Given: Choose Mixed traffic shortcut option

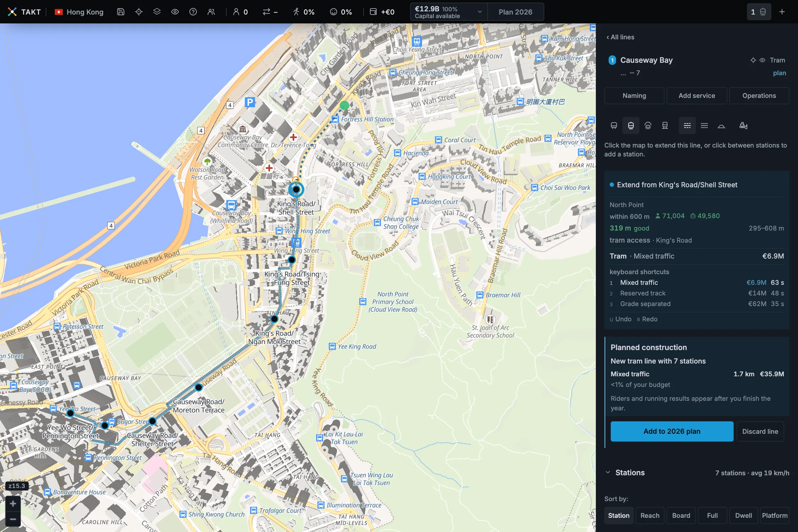Looking at the screenshot, I should tap(697, 283).
